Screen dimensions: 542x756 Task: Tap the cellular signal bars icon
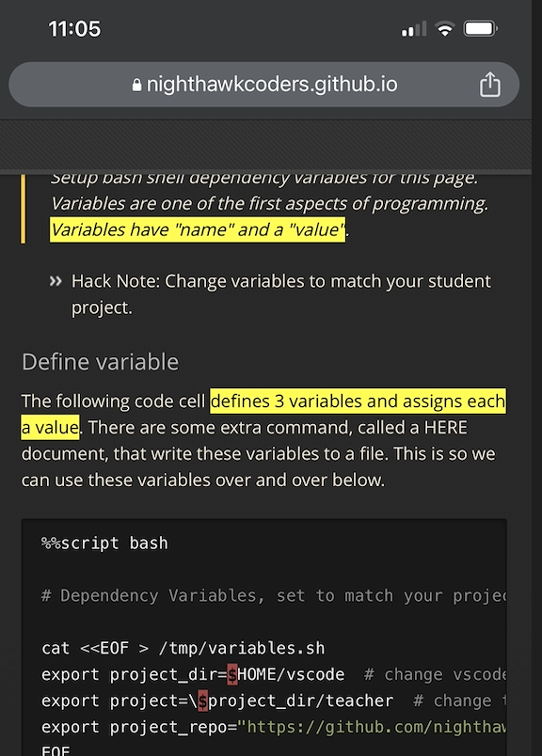click(411, 29)
